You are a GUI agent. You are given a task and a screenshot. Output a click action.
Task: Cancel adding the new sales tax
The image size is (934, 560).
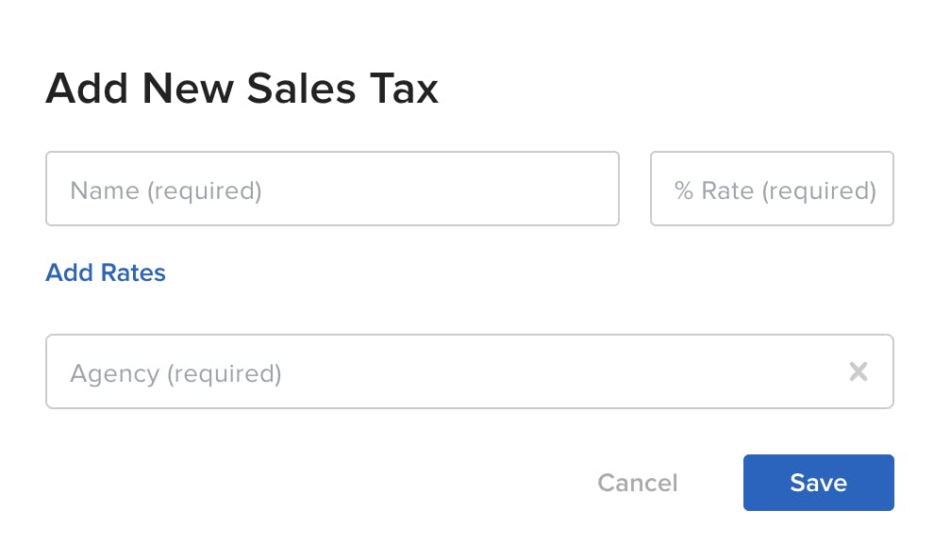(x=637, y=482)
